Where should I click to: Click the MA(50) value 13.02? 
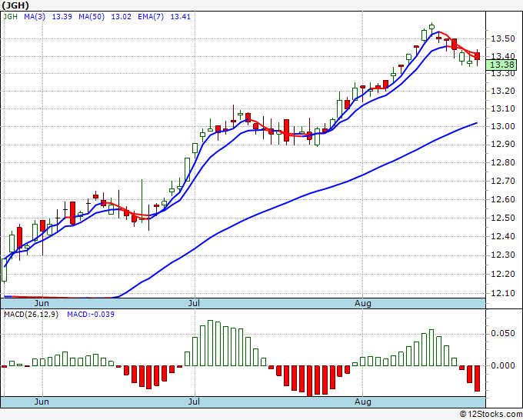pos(121,17)
